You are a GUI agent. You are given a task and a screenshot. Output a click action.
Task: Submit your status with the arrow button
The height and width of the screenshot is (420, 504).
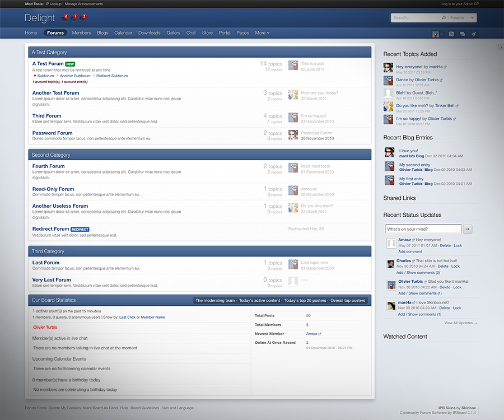467,228
